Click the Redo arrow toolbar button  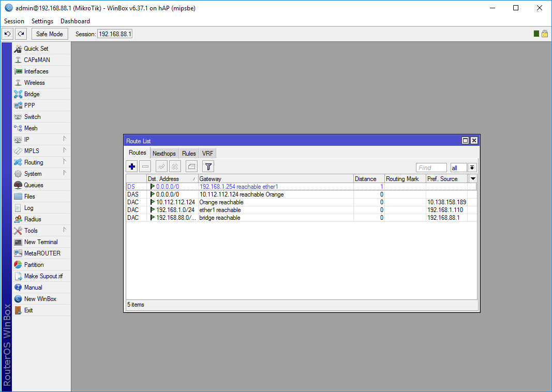click(21, 34)
